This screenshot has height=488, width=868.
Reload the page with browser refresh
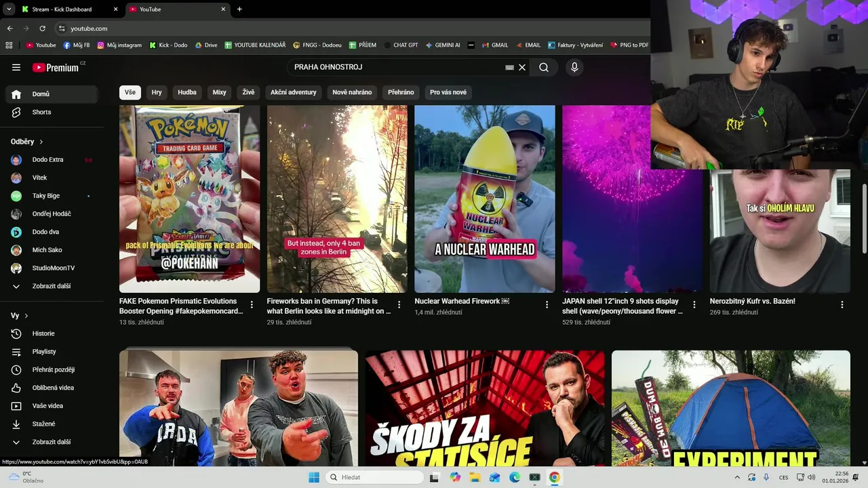pyautogui.click(x=42, y=28)
